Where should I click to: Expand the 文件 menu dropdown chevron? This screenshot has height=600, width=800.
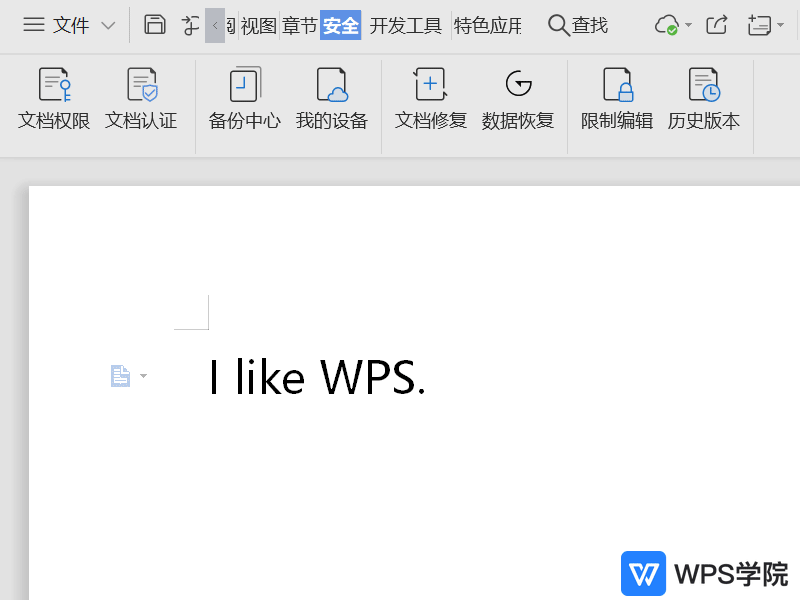[108, 24]
